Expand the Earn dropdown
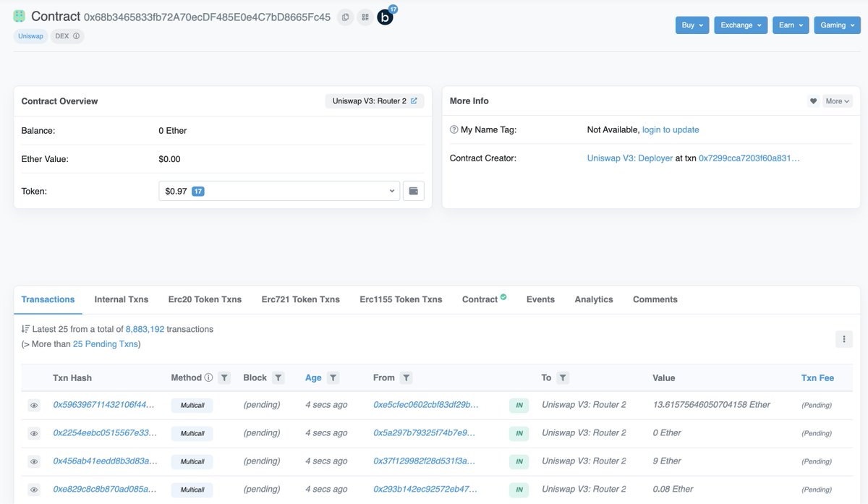Image resolution: width=868 pixels, height=504 pixels. tap(791, 25)
